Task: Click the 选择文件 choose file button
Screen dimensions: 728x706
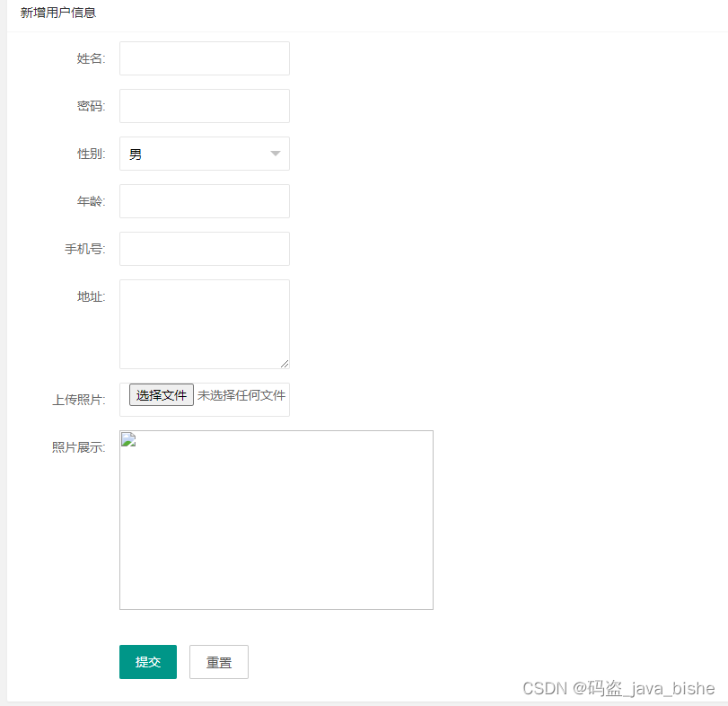Action: click(x=161, y=395)
